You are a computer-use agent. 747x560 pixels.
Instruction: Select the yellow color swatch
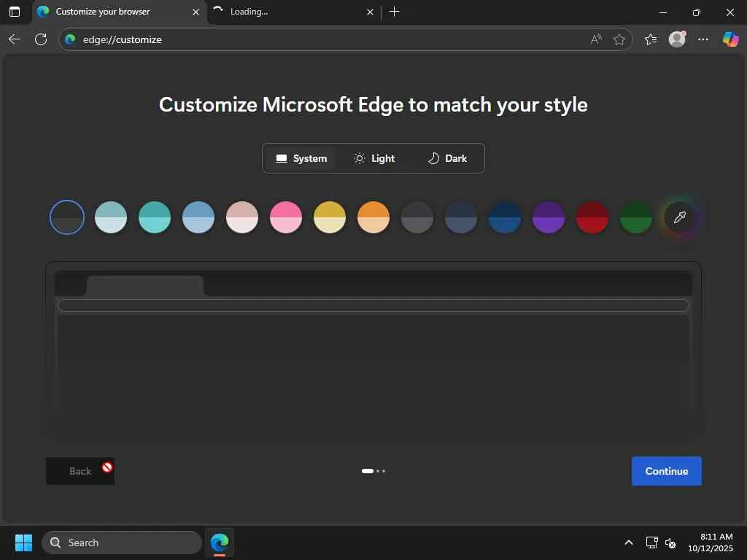tap(330, 217)
